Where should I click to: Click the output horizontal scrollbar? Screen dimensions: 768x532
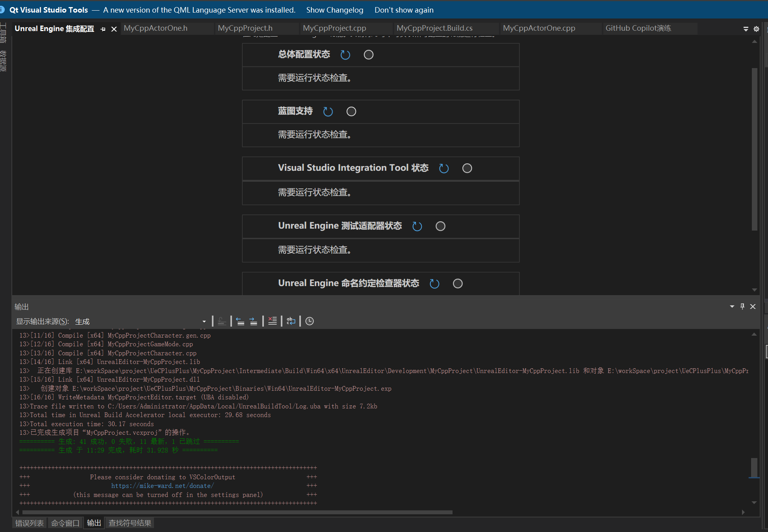tap(237, 512)
